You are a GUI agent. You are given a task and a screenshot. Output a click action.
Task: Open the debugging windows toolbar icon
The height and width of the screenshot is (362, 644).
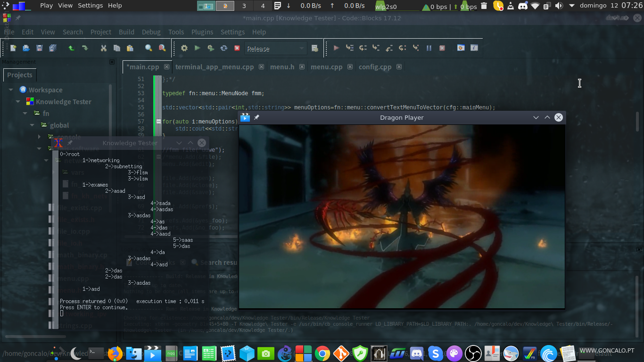coord(461,48)
